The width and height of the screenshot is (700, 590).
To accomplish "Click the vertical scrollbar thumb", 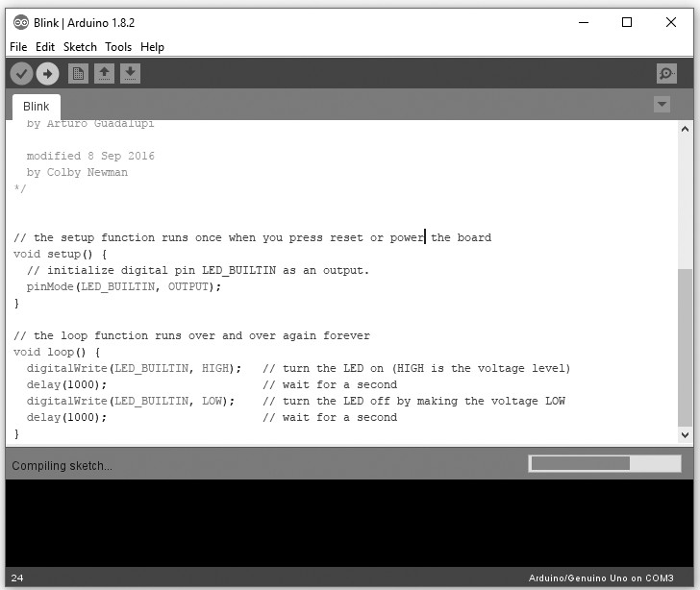I will click(x=685, y=347).
